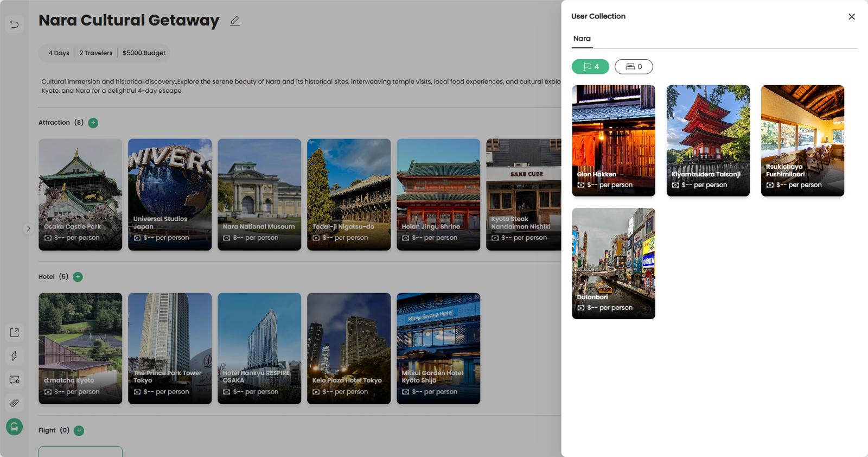868x457 pixels.
Task: Click the share/export icon in sidebar
Action: point(15,332)
